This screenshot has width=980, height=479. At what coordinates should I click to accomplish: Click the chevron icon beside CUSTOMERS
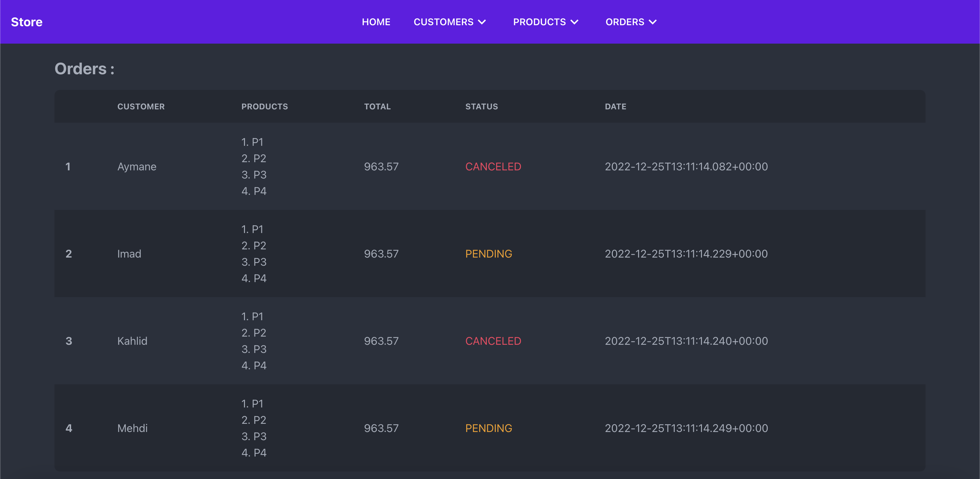point(481,22)
